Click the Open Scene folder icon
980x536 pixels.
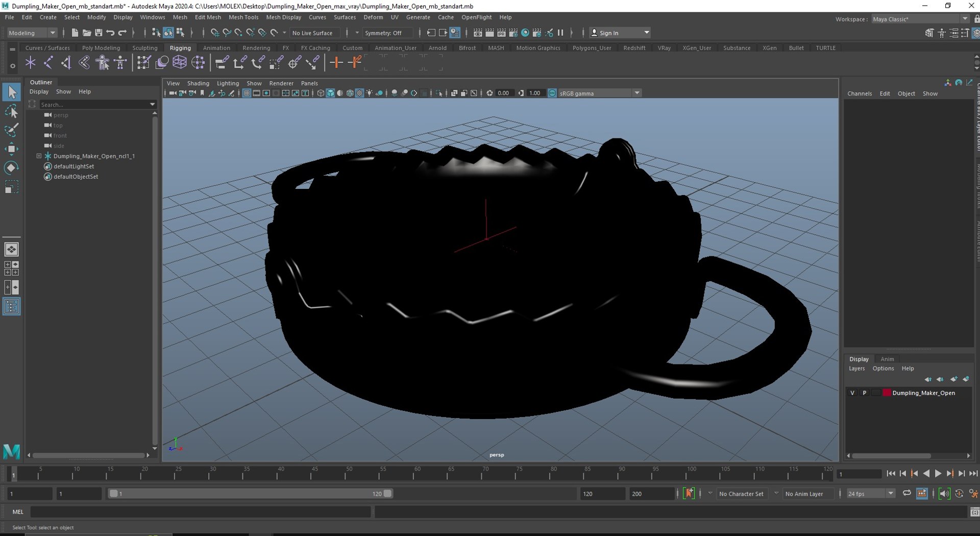pyautogui.click(x=87, y=33)
